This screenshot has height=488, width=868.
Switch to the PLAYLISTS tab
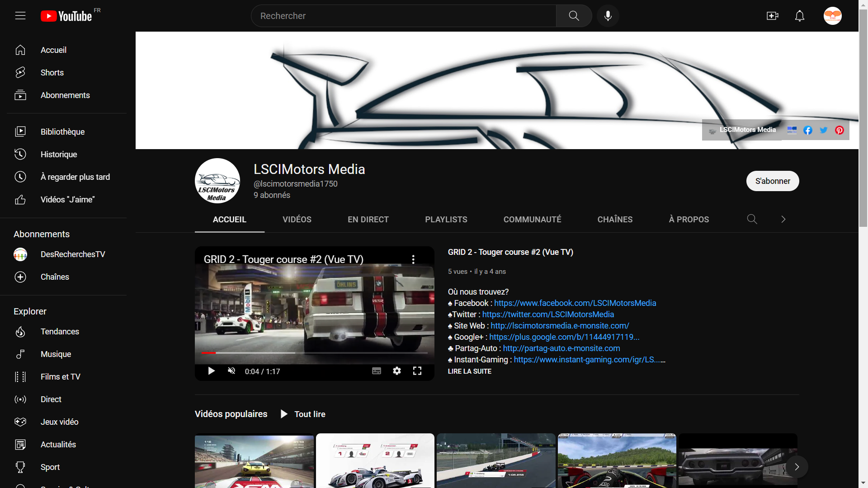[x=446, y=220]
